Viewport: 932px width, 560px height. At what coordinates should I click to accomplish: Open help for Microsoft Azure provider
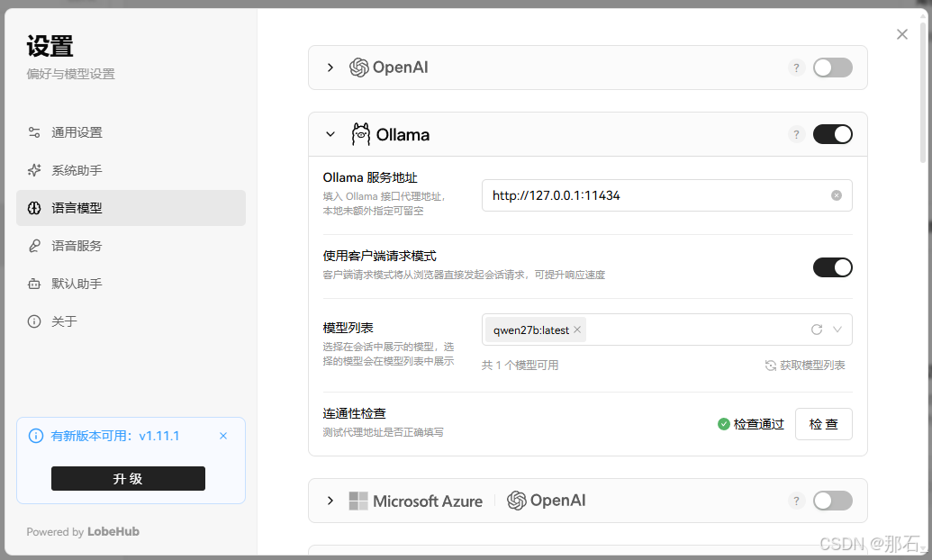pyautogui.click(x=797, y=501)
